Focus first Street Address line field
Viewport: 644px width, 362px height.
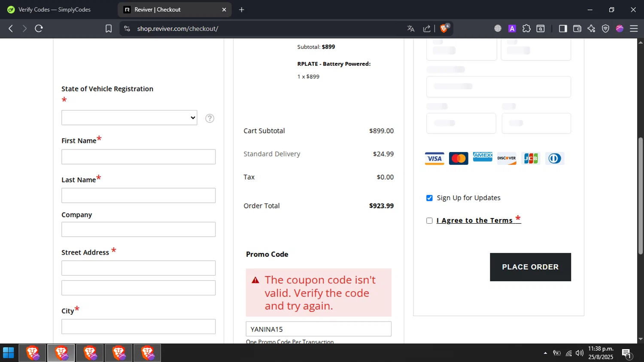[138, 268]
